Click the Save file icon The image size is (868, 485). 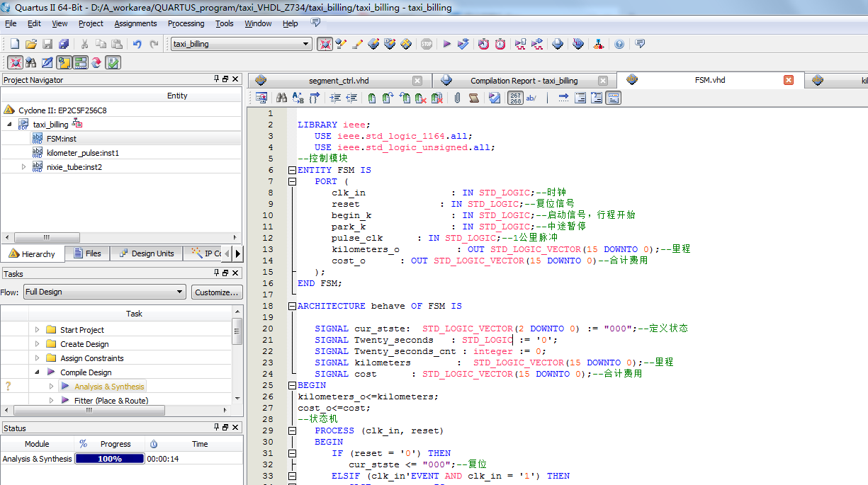click(x=47, y=44)
